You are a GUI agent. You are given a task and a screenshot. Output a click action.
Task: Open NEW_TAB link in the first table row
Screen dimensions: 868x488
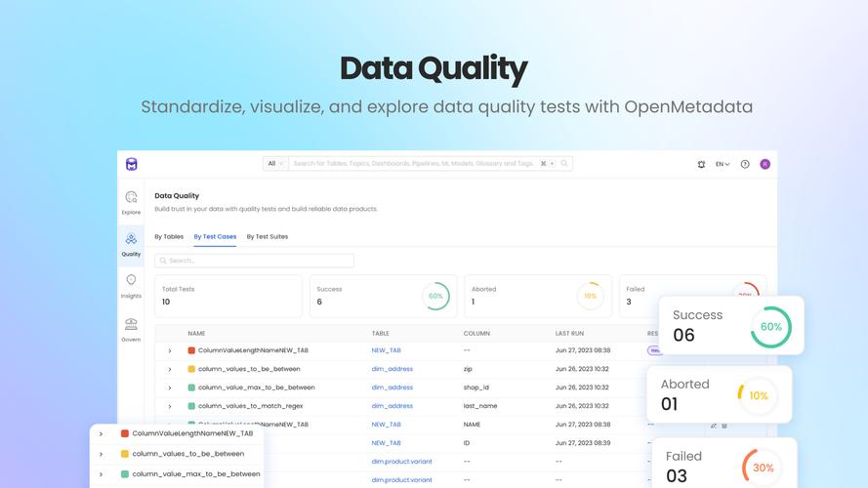coord(386,350)
